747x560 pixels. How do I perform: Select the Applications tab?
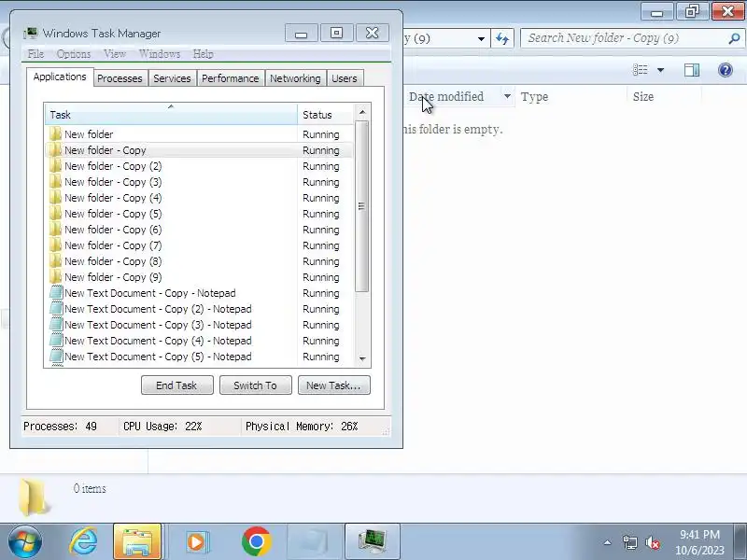60,77
